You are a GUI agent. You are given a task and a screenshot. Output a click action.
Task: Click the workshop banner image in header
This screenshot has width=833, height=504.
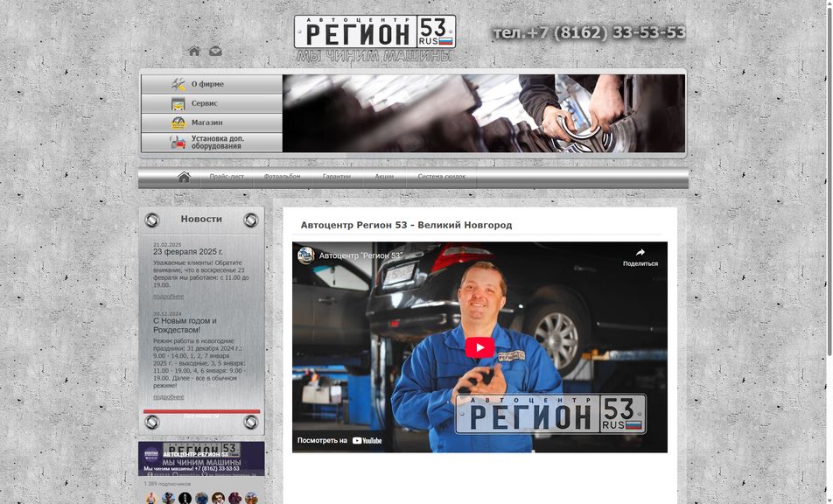[x=483, y=113]
